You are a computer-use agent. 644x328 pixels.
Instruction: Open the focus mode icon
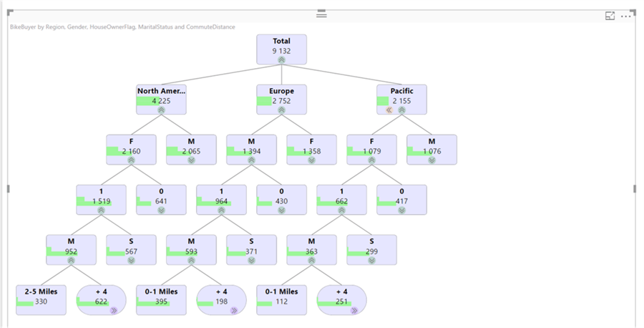(610, 16)
